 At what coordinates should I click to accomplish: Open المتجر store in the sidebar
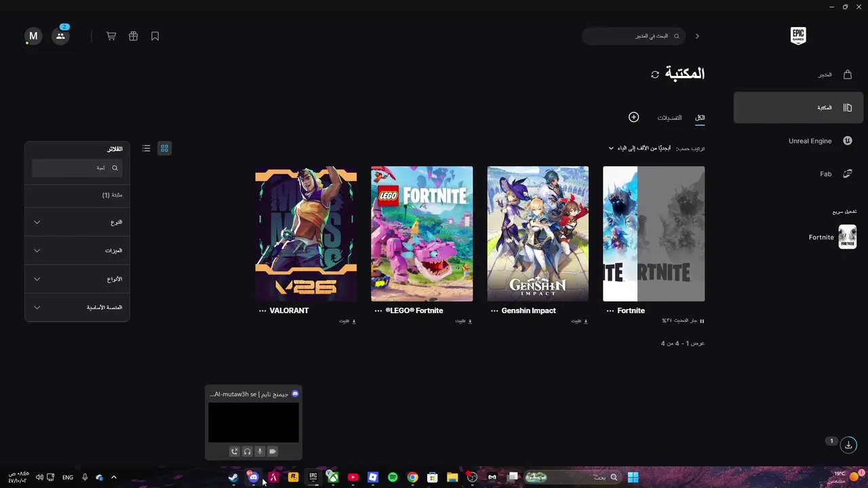point(799,75)
